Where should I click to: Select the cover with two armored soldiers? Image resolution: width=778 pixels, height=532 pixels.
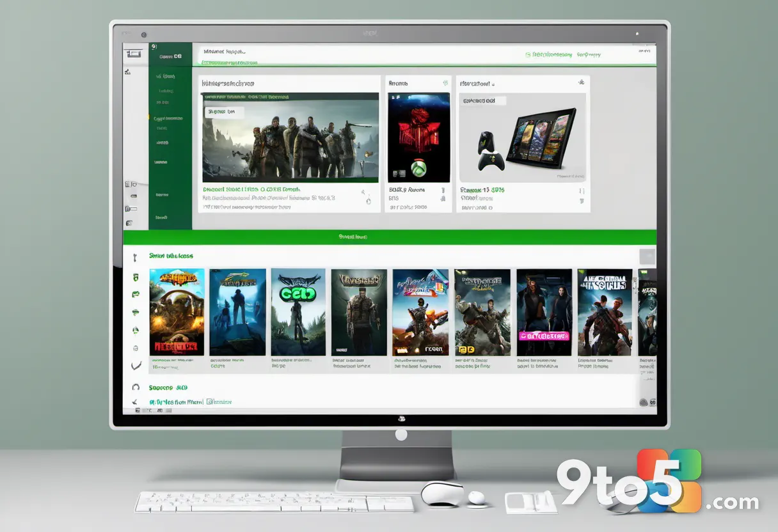point(605,312)
